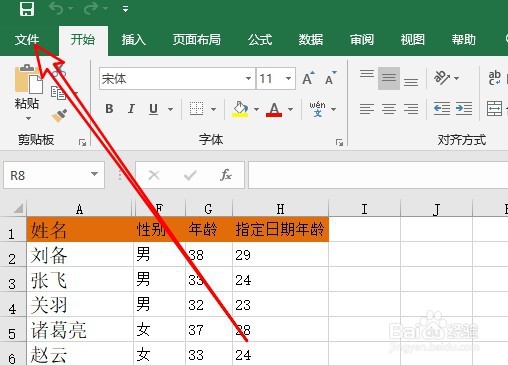The image size is (508, 365).
Task: Open the 数据 ribbon tab
Action: point(311,40)
